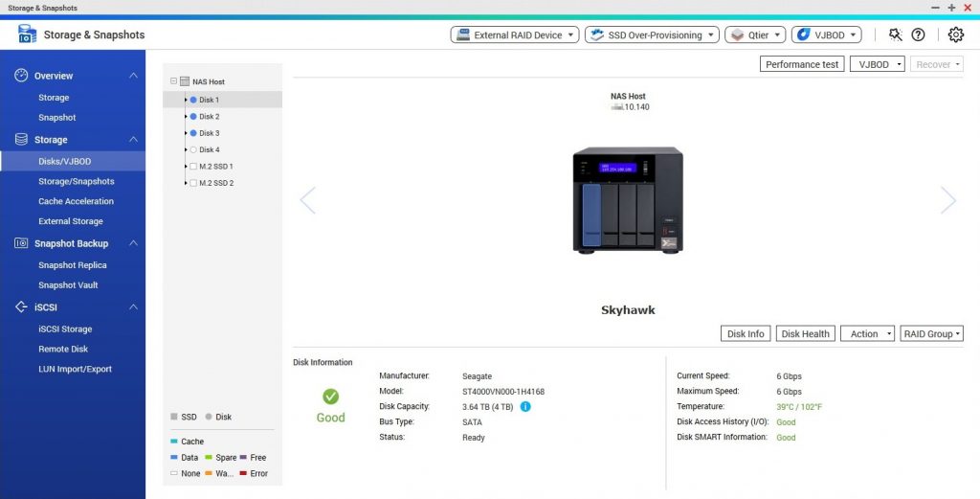The image size is (980, 499).
Task: Open the Qtier dropdown menu
Action: [756, 35]
